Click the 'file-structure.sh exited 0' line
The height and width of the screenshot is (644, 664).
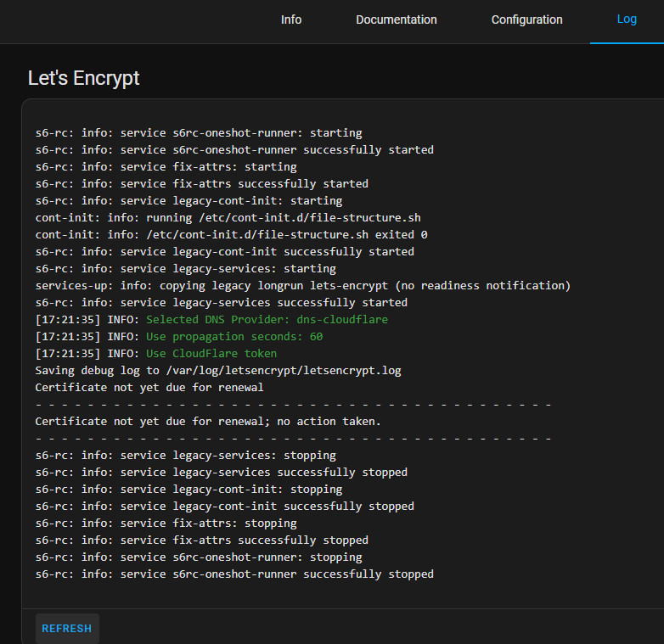pyautogui.click(x=231, y=235)
